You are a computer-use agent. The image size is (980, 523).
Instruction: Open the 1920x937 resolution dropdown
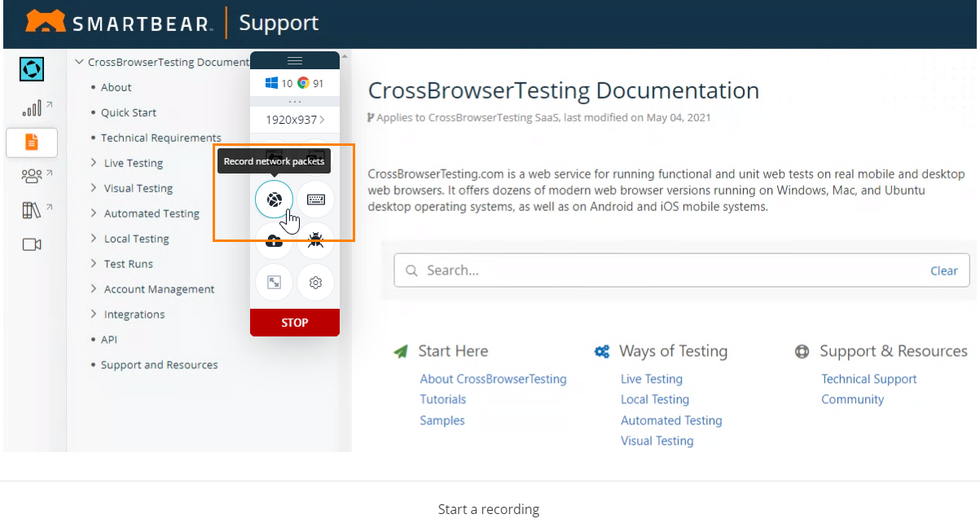click(294, 120)
